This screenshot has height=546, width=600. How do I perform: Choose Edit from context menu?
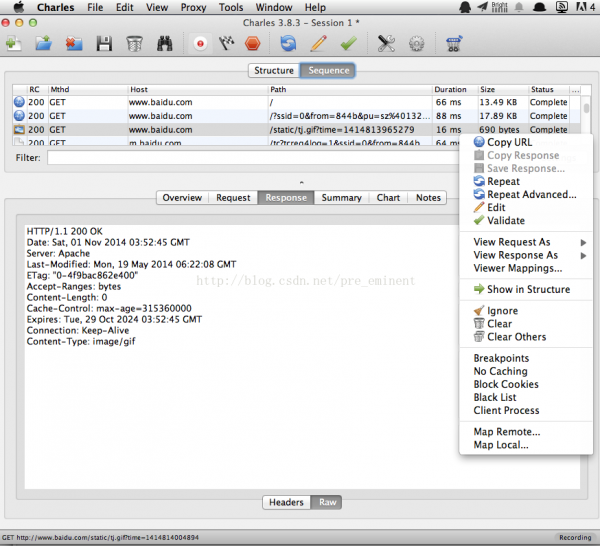pos(526,207)
